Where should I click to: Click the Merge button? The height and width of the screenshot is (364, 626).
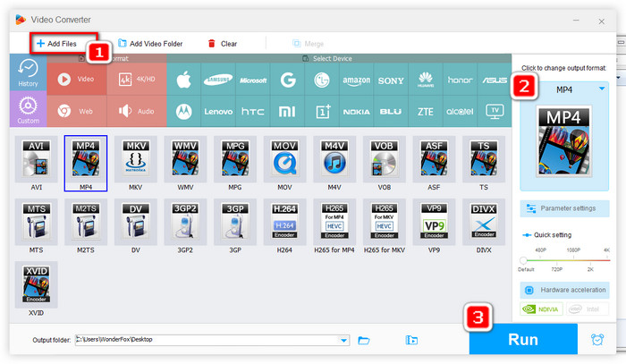click(x=308, y=44)
